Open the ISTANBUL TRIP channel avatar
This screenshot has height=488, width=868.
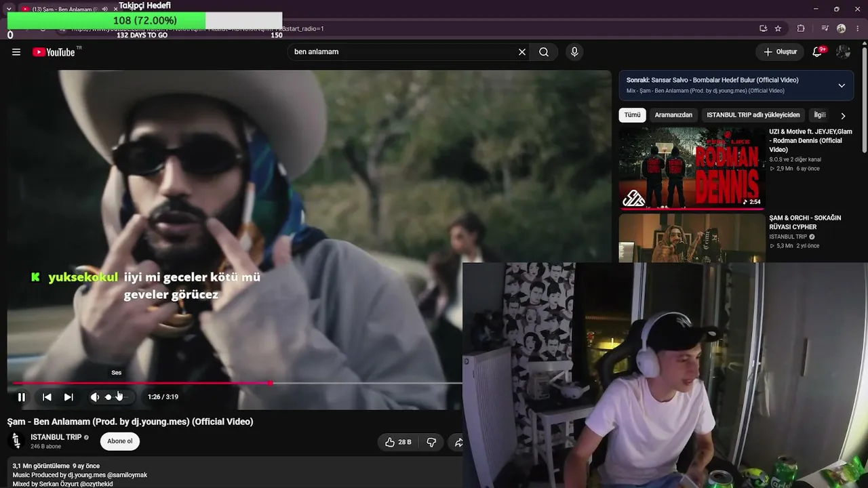[x=16, y=441]
